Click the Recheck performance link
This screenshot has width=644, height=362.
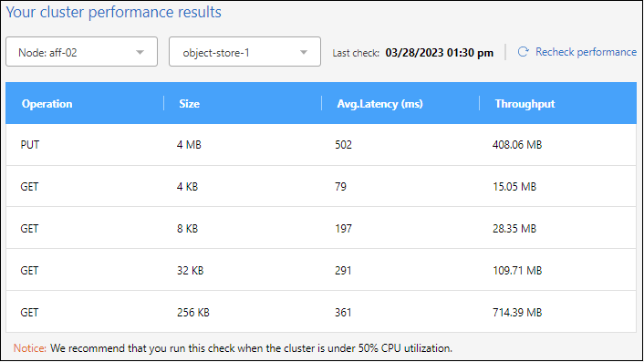(x=586, y=52)
